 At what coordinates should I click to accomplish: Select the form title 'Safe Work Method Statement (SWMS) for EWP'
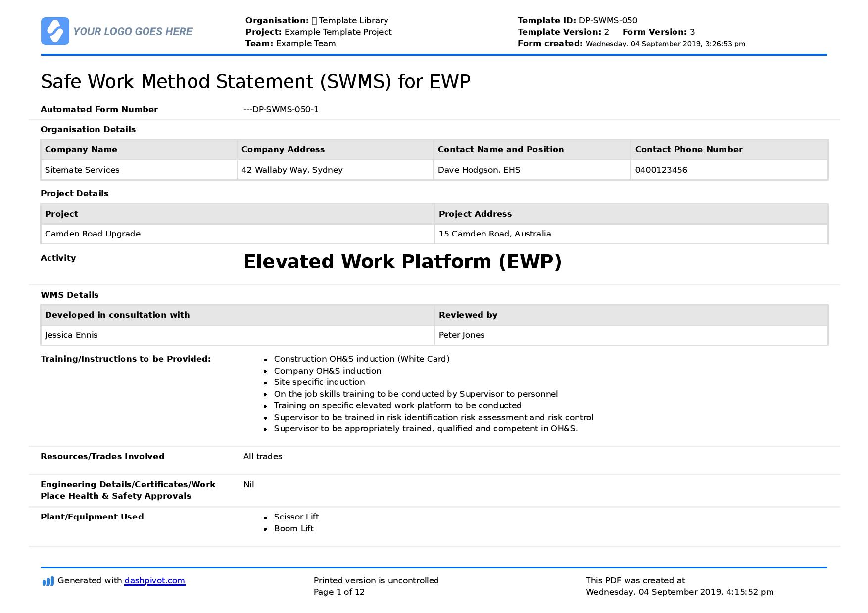point(255,82)
